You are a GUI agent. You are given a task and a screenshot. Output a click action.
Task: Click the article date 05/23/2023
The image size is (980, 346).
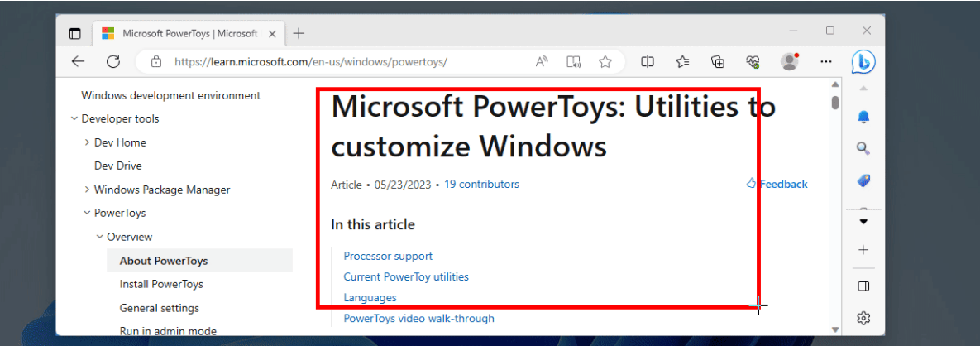pyautogui.click(x=403, y=184)
